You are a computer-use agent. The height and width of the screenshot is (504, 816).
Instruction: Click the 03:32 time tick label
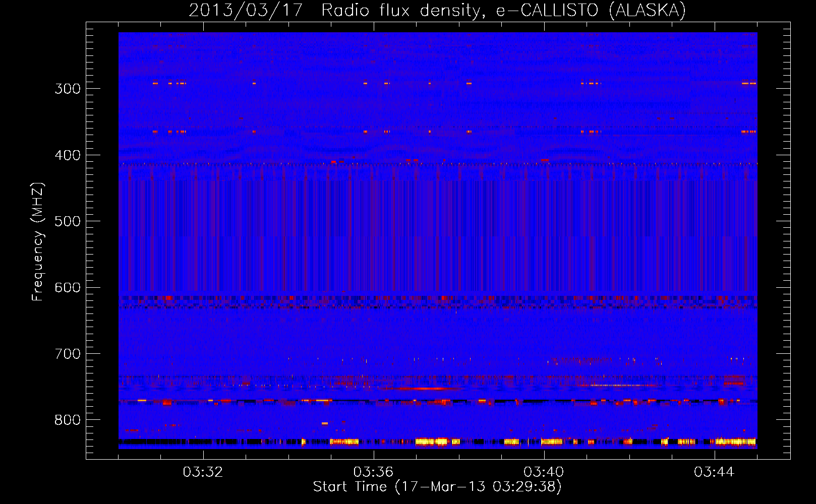click(x=203, y=472)
